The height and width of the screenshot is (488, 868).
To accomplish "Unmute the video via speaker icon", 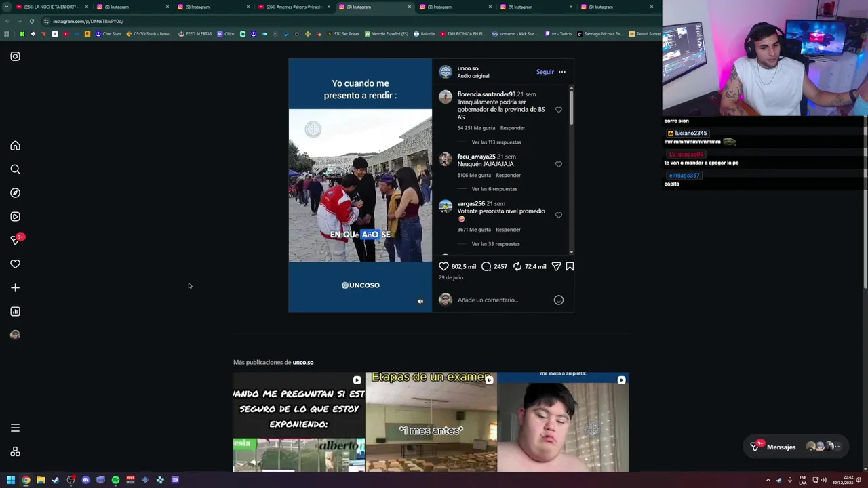I will pyautogui.click(x=420, y=302).
